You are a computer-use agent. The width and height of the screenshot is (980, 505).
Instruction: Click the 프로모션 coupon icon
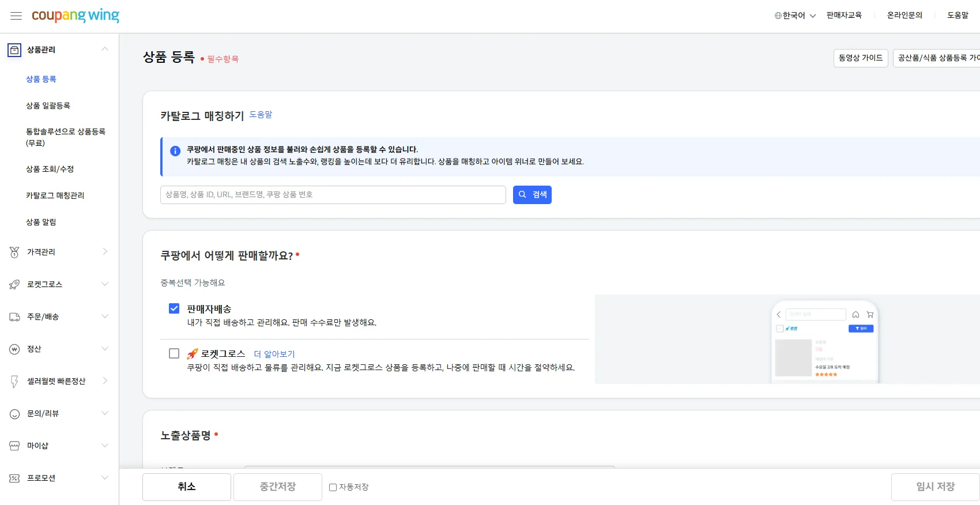pos(14,478)
